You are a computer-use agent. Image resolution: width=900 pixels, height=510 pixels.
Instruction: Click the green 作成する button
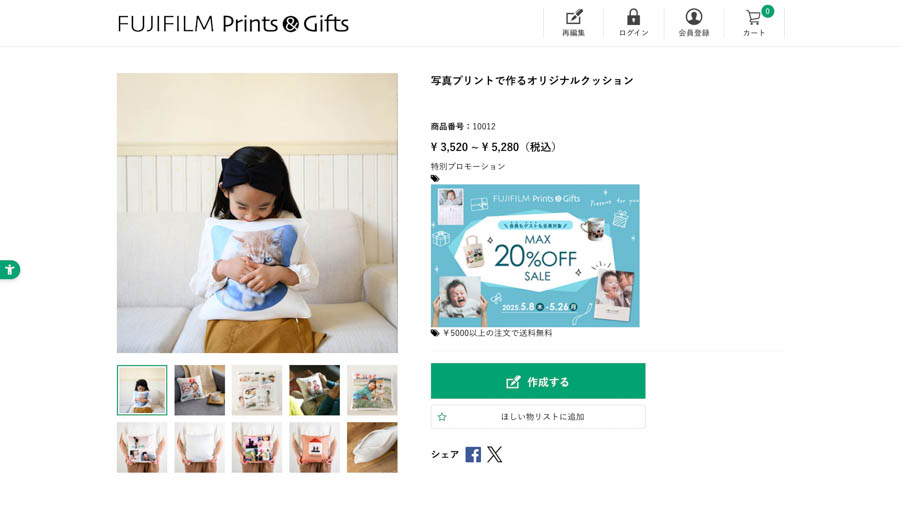pyautogui.click(x=538, y=381)
